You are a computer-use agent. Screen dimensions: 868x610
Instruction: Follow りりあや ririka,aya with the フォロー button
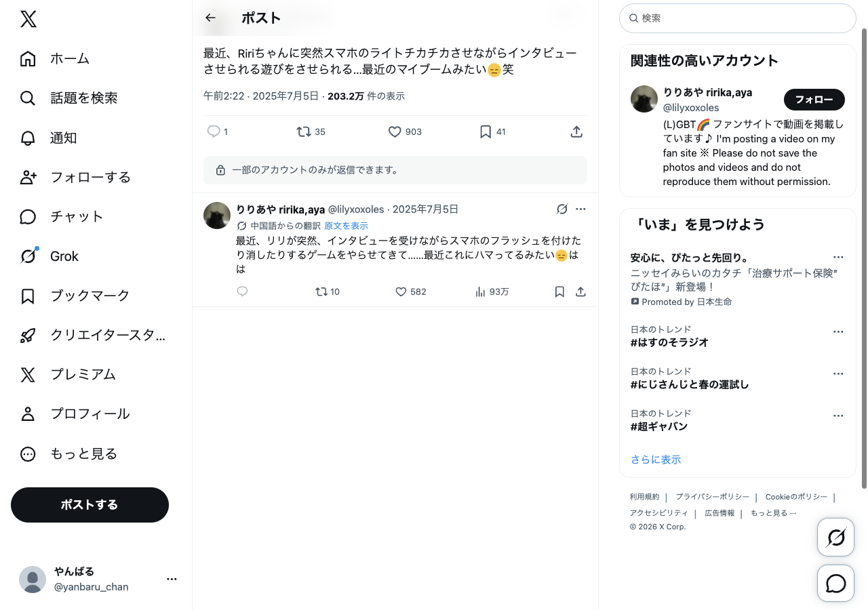814,100
